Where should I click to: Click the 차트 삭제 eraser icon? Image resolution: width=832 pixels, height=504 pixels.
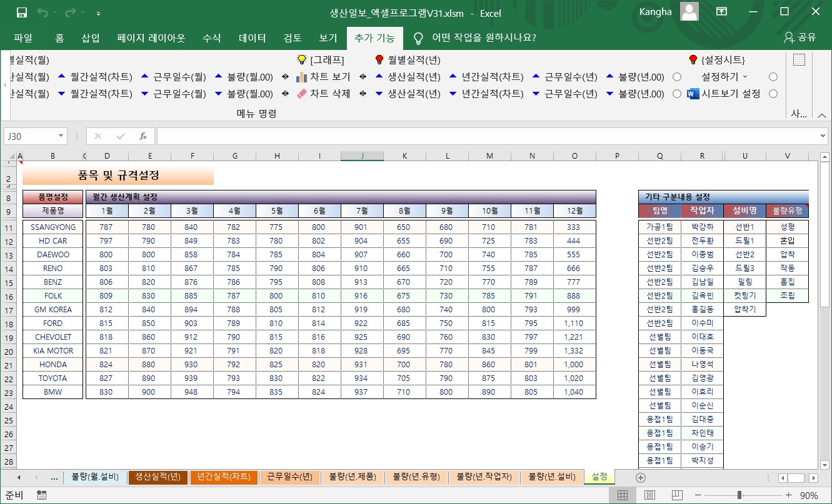[301, 94]
